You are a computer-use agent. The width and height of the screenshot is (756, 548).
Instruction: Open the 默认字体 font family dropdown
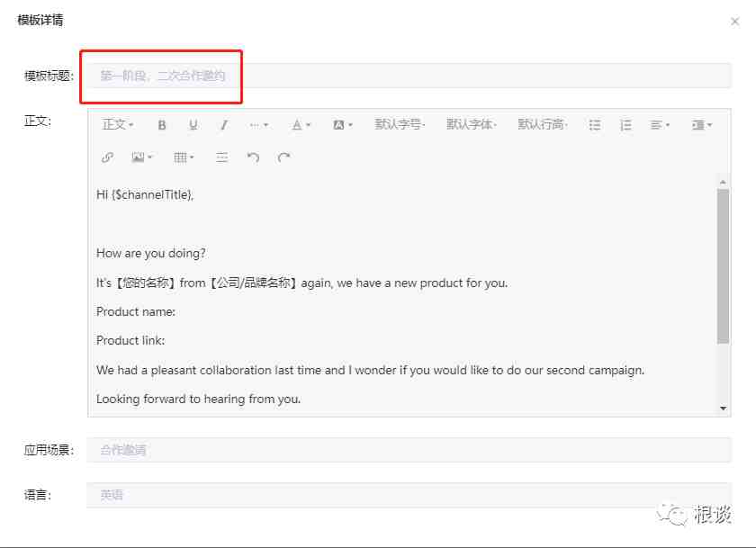click(x=471, y=124)
